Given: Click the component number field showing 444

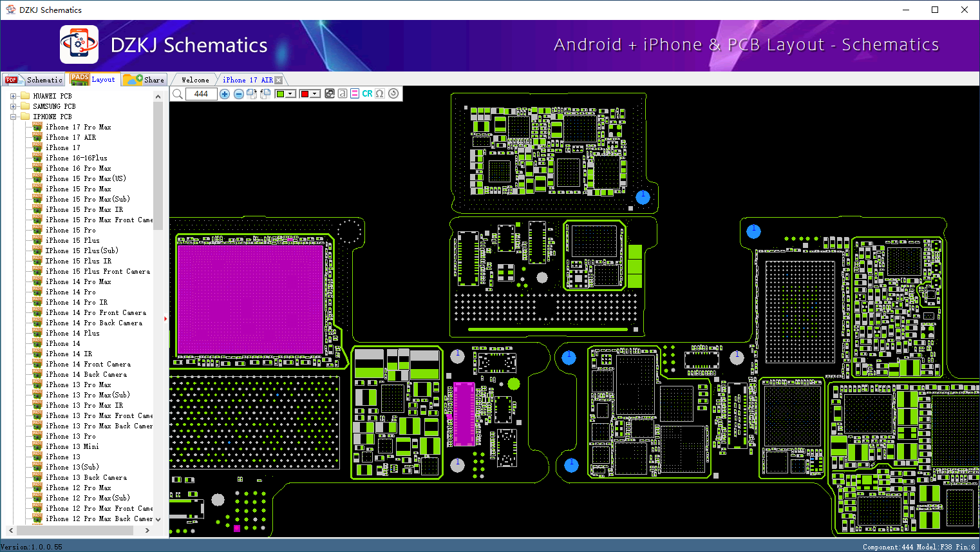Looking at the screenshot, I should 201,94.
